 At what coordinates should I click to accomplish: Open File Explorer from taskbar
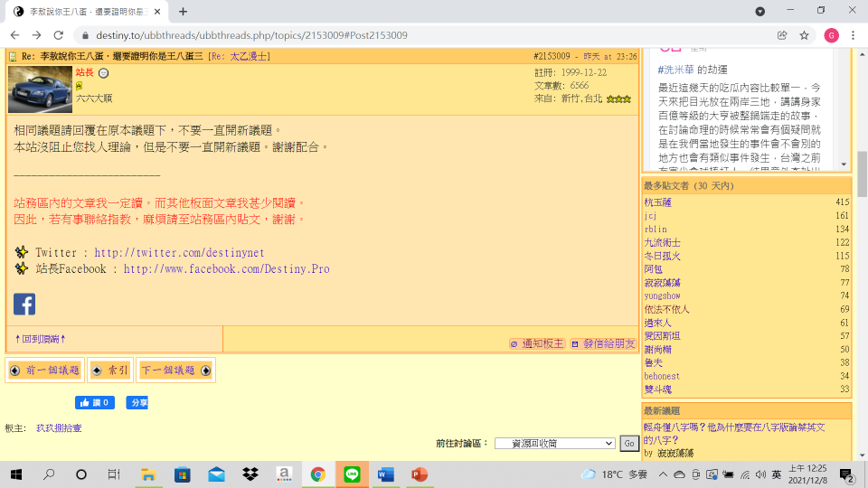tap(148, 474)
